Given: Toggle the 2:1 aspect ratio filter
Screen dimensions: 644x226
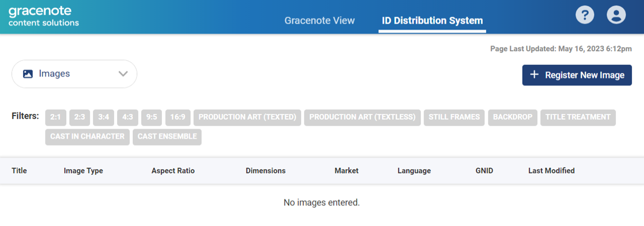Looking at the screenshot, I should tap(56, 118).
